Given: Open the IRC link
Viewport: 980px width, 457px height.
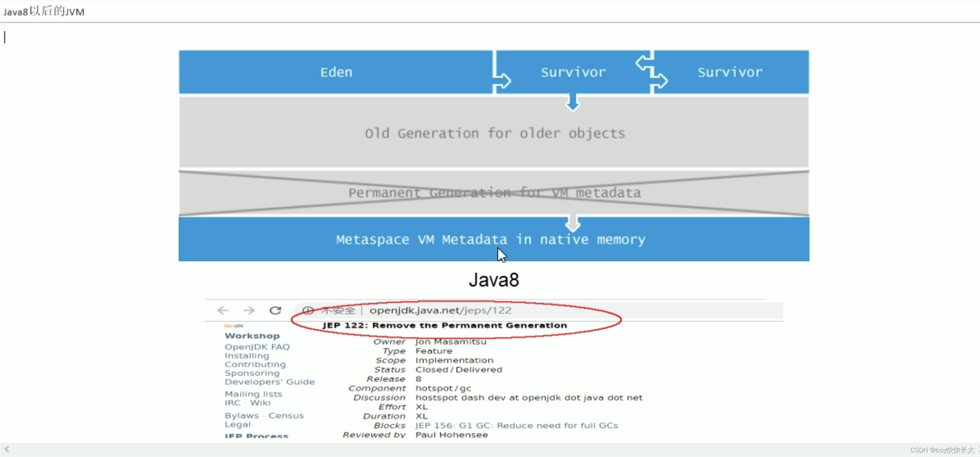Looking at the screenshot, I should point(232,403).
